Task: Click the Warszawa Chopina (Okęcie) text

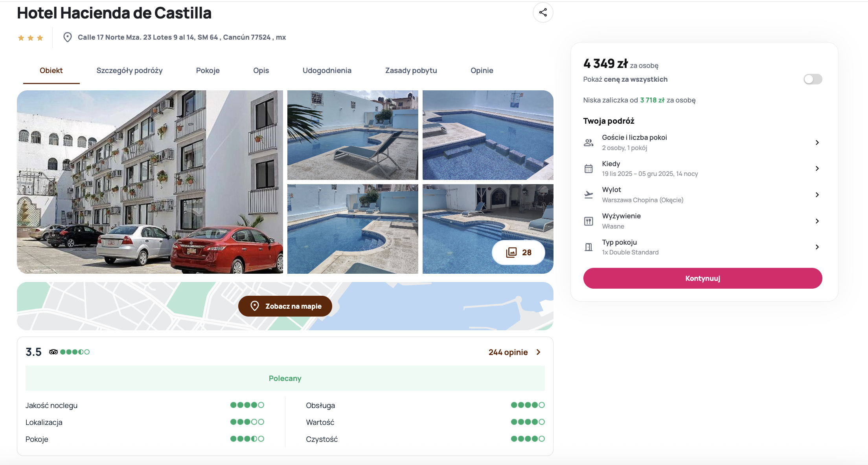Action: pyautogui.click(x=642, y=200)
